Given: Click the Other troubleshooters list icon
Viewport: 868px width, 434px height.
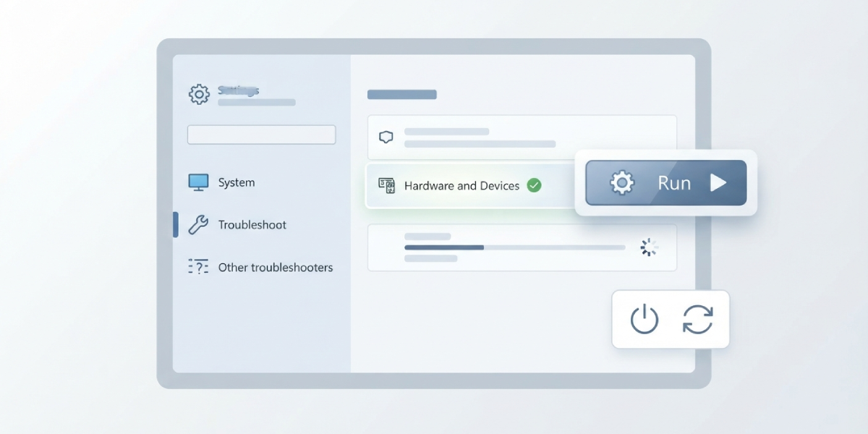Looking at the screenshot, I should click(198, 267).
